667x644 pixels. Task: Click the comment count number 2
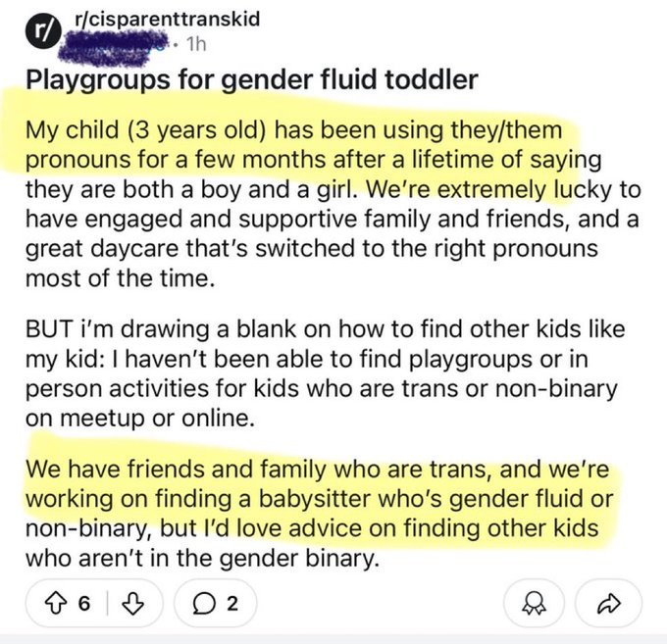point(231,601)
